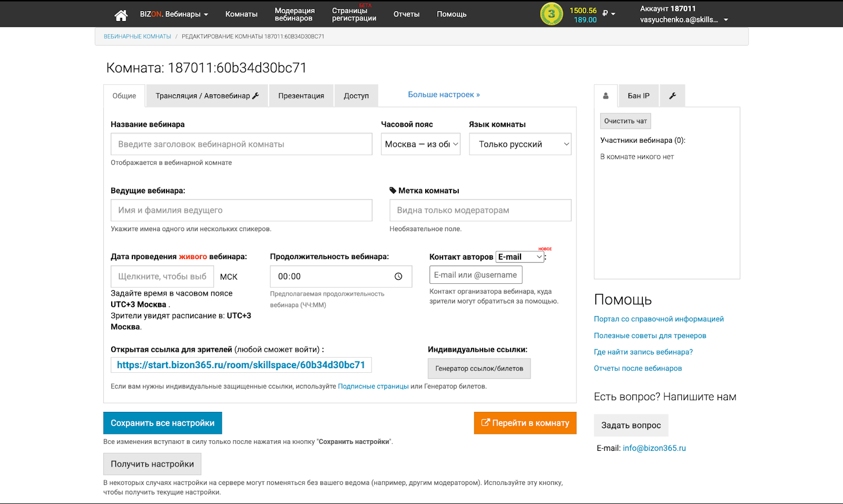Click the Подписные страницы link
Image resolution: width=843 pixels, height=504 pixels.
[x=373, y=387]
